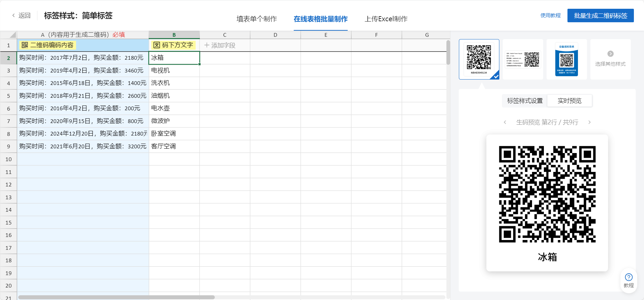This screenshot has width=644, height=300.
Task: Click cell containing 客厅空调
Action: coord(174,146)
